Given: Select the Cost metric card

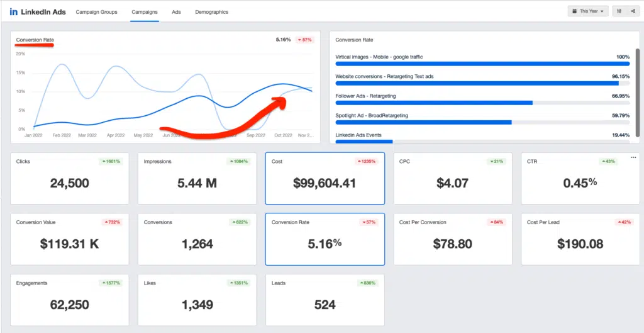Looking at the screenshot, I should point(325,178).
